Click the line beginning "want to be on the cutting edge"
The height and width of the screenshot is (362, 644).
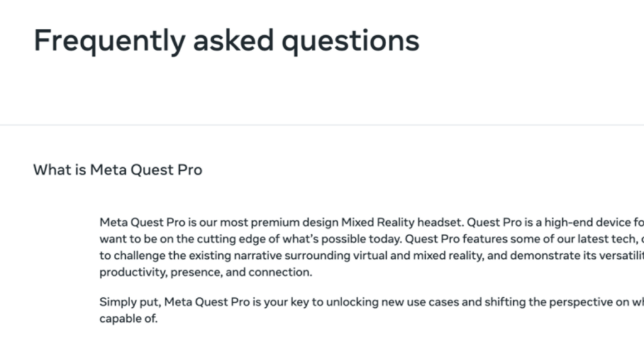(x=252, y=239)
